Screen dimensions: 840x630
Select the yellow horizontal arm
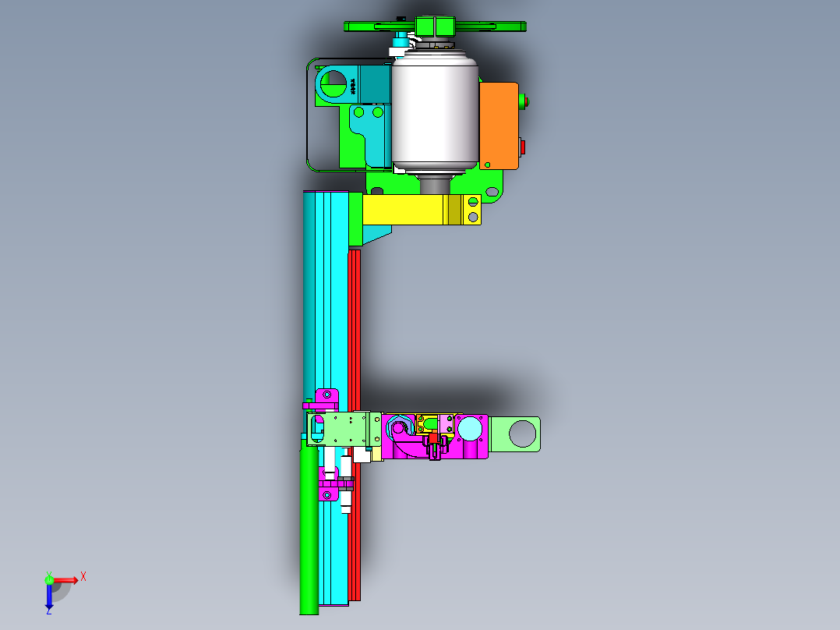(x=421, y=210)
